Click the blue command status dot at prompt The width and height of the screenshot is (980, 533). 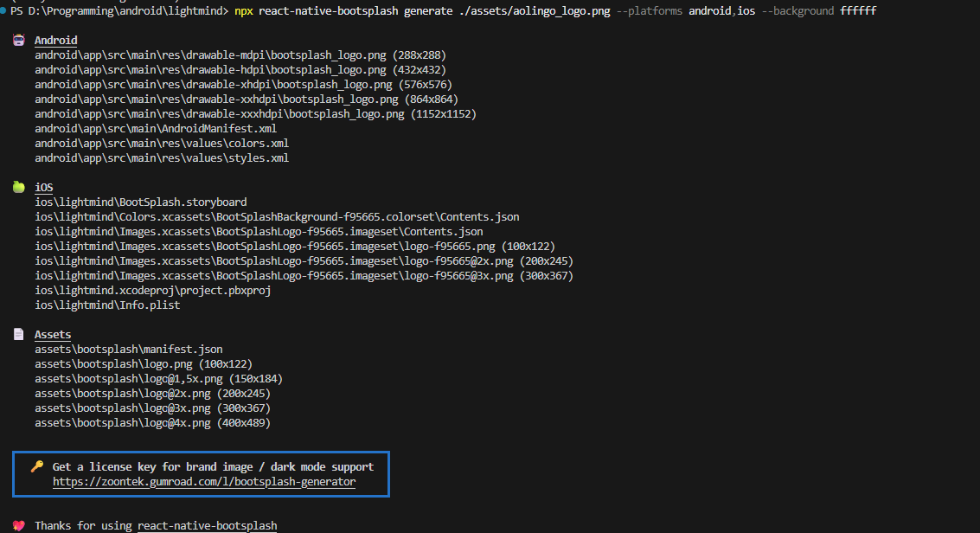[x=4, y=10]
